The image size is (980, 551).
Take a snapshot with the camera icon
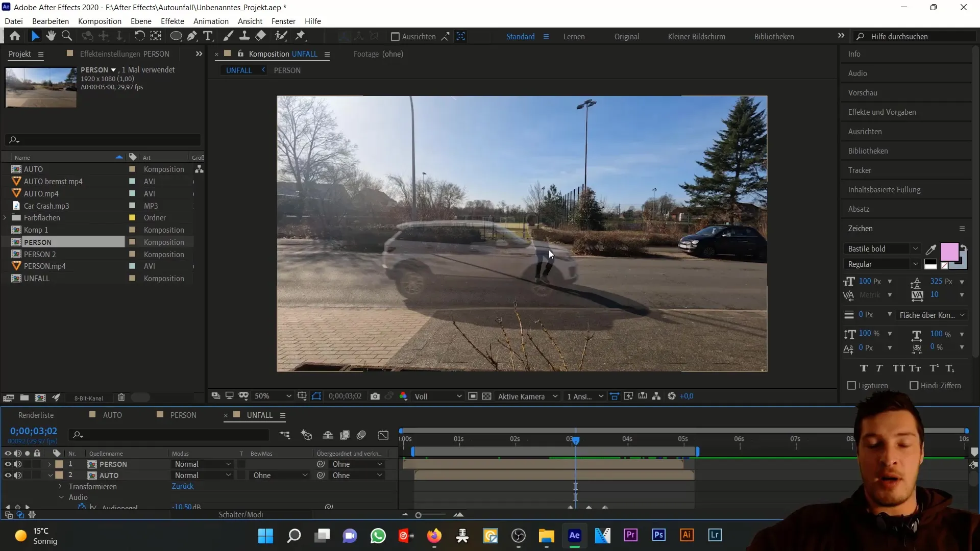(x=375, y=396)
